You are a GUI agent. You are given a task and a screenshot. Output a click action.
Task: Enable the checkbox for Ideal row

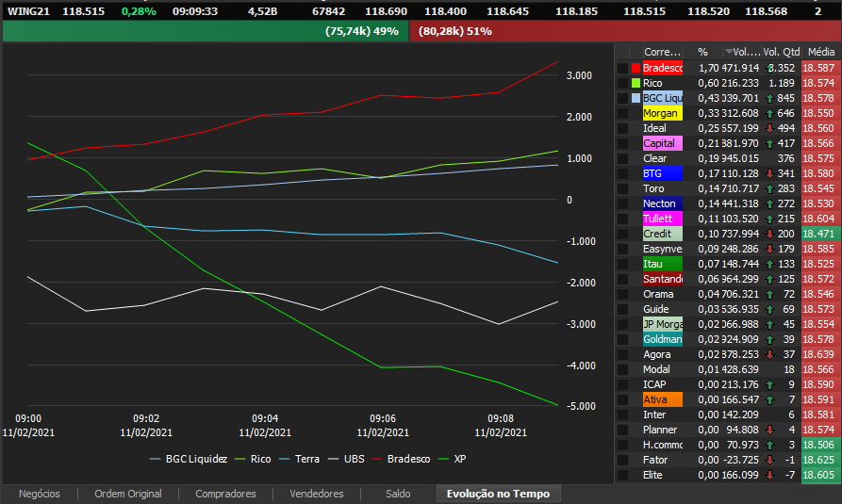pos(622,128)
